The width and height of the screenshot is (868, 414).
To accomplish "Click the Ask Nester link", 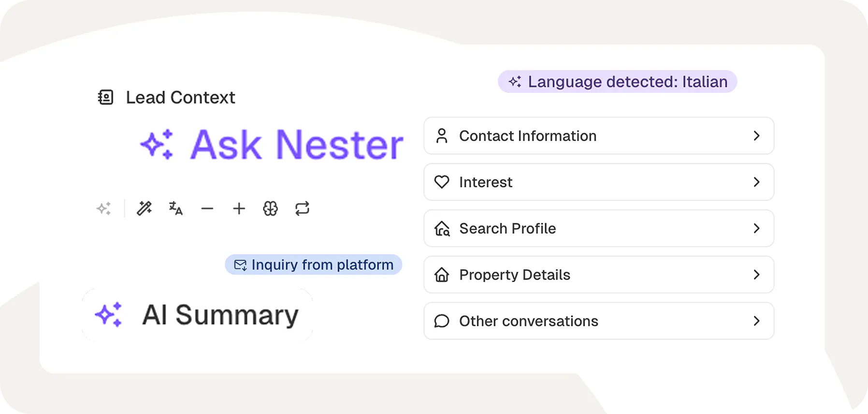I will pyautogui.click(x=296, y=144).
